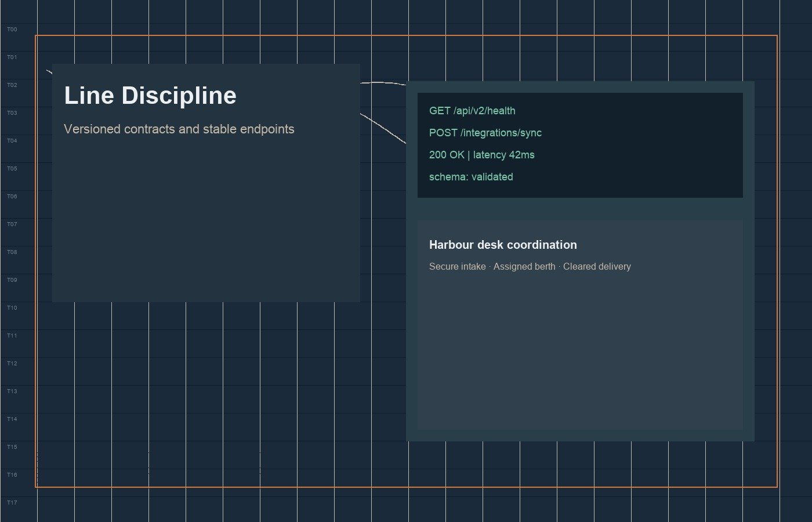812x522 pixels.
Task: Click the T01 row label
Action: 12,57
